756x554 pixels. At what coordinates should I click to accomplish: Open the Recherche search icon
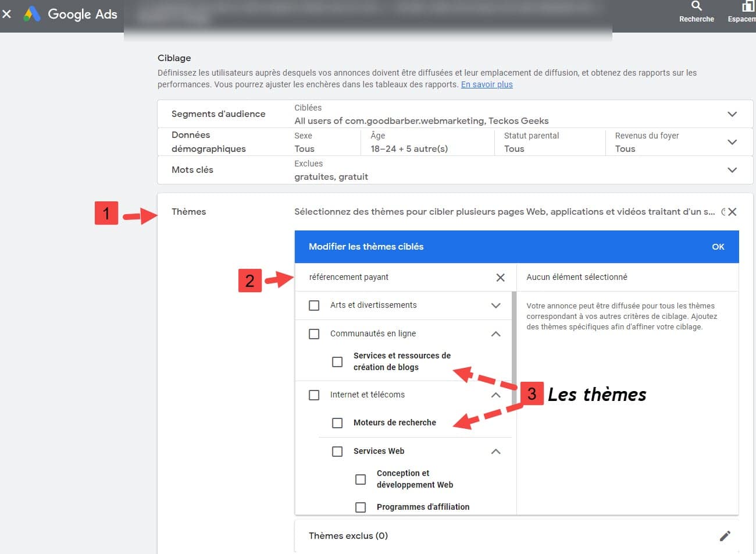[x=696, y=6]
